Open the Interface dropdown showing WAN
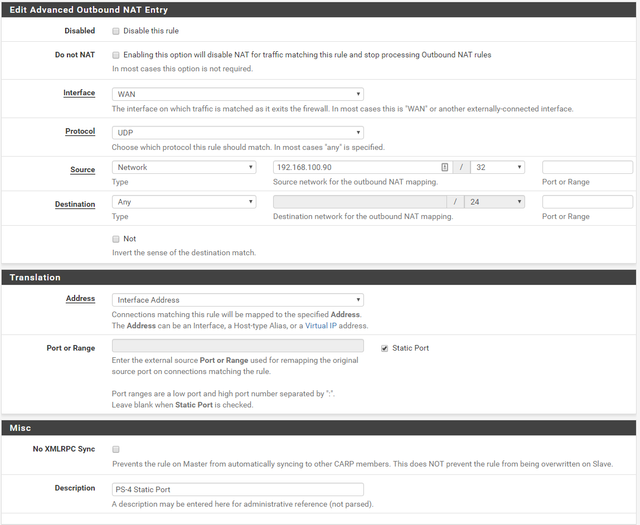 [x=238, y=94]
